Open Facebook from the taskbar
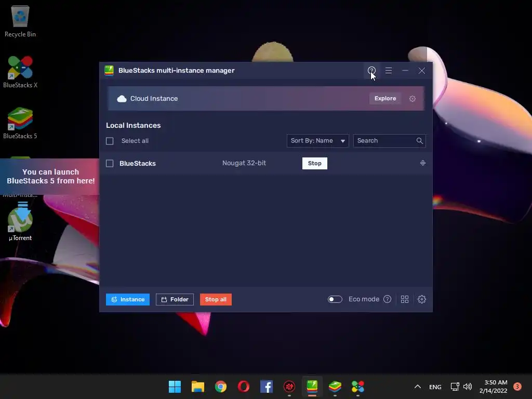532x399 pixels. click(267, 387)
